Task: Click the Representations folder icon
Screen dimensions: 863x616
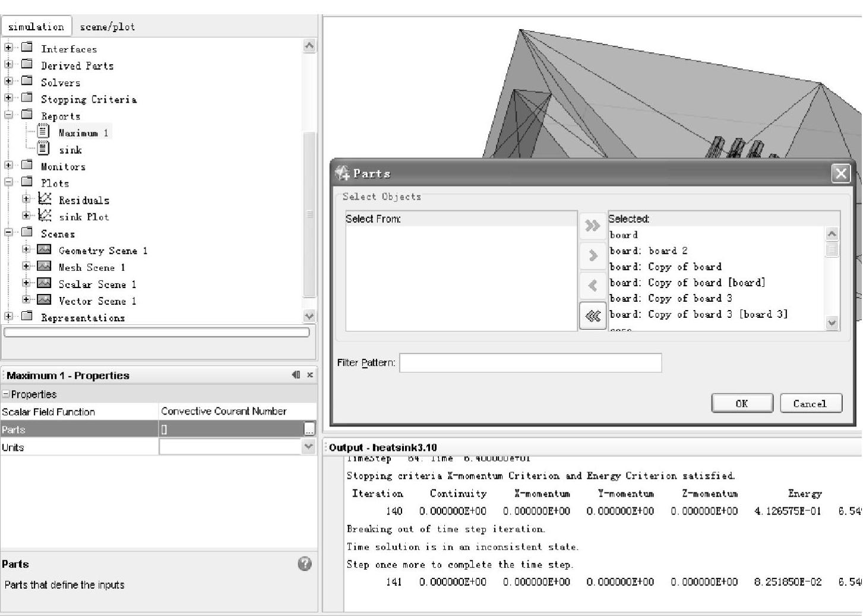Action: click(27, 317)
